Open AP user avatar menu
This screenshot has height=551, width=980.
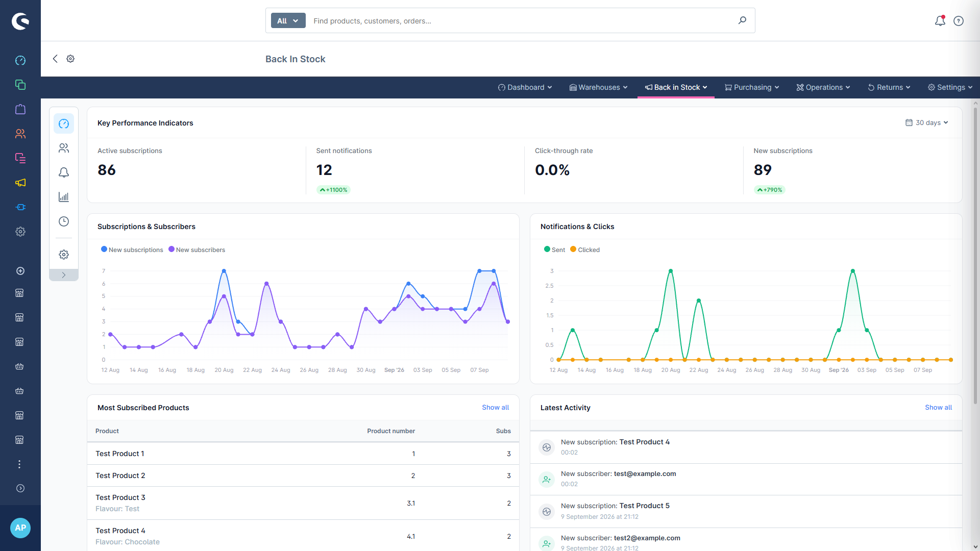[20, 528]
